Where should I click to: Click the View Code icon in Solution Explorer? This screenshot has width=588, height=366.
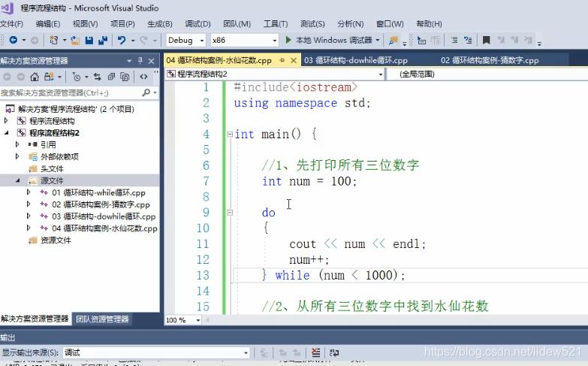click(x=143, y=77)
